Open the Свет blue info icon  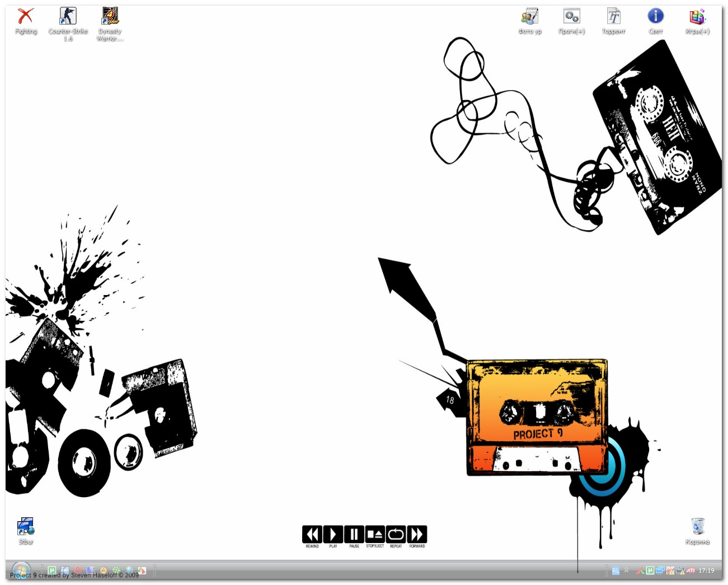point(655,17)
